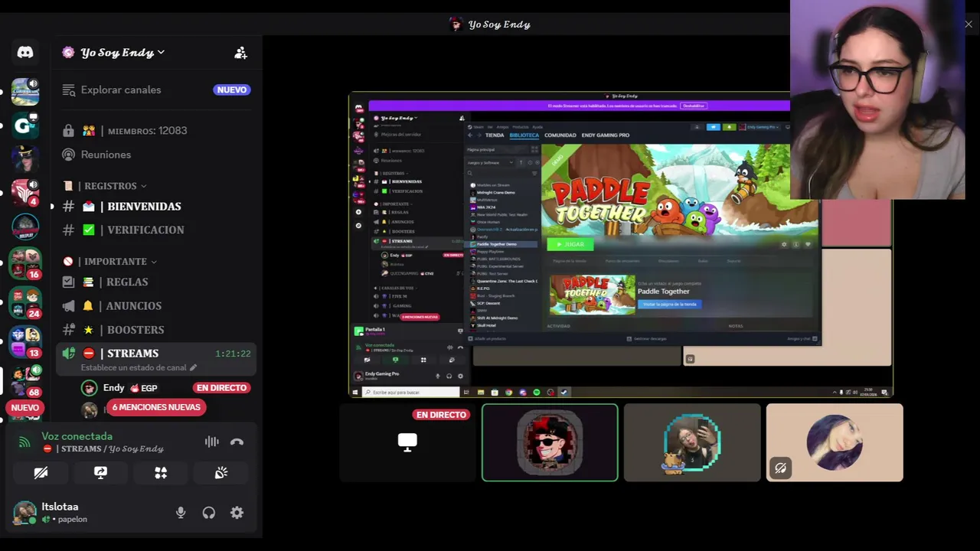The image size is (980, 551).
Task: Click Windows search field in the stream
Action: pos(410,393)
